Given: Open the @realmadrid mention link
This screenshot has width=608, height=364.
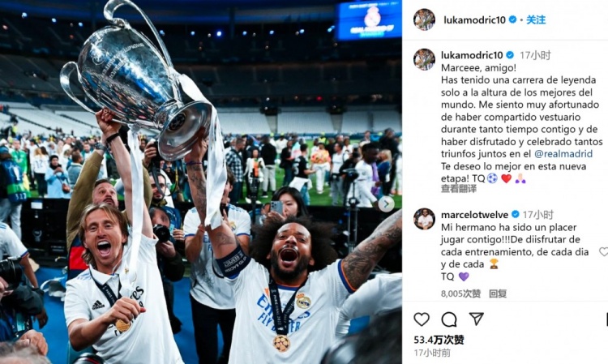Looking at the screenshot, I should point(563,154).
